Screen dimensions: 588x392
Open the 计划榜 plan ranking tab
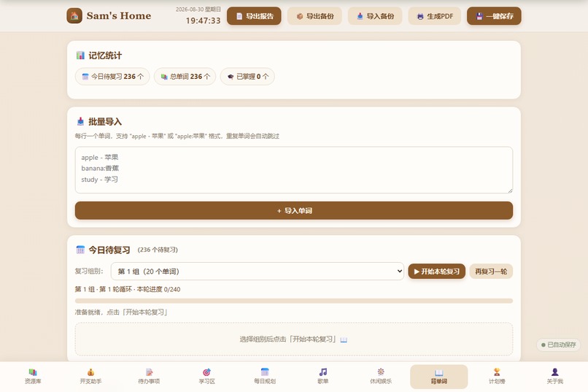[497, 376]
